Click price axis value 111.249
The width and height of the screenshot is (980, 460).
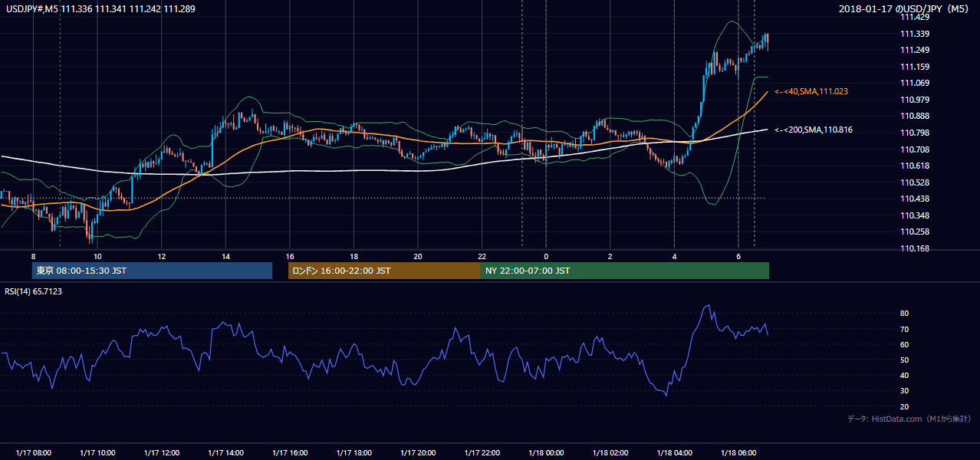pyautogui.click(x=915, y=50)
